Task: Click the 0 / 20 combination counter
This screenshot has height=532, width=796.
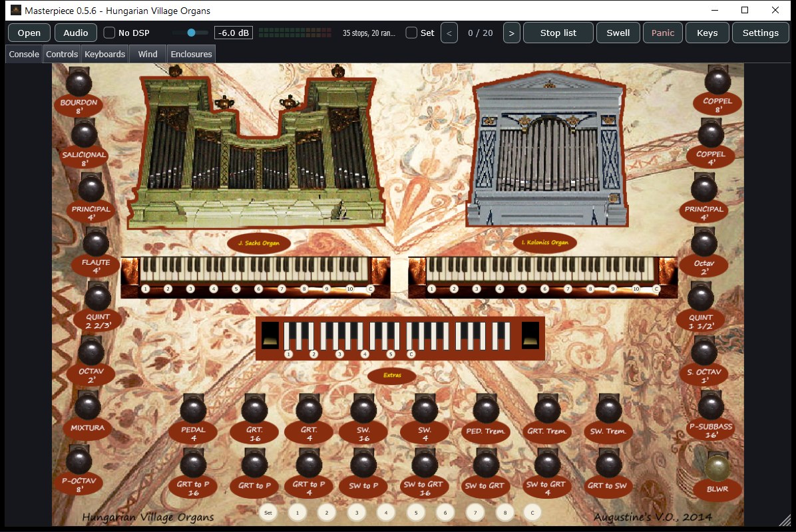Action: (x=481, y=33)
